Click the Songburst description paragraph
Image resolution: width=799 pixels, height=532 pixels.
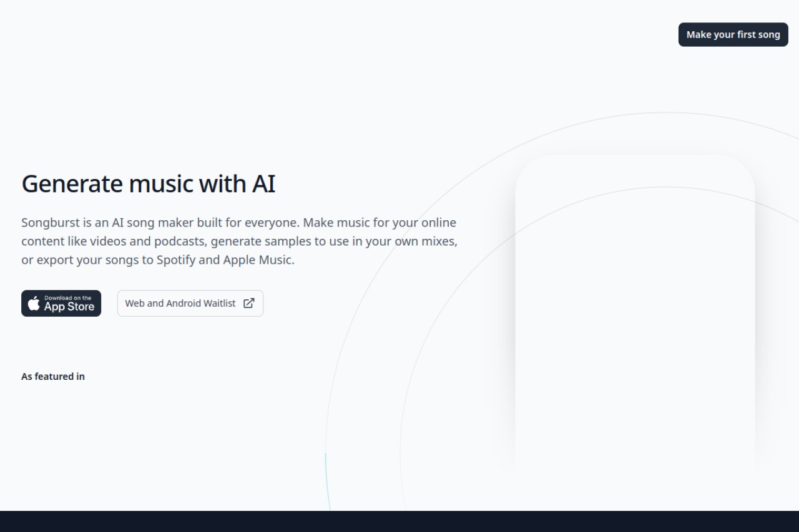point(239,241)
